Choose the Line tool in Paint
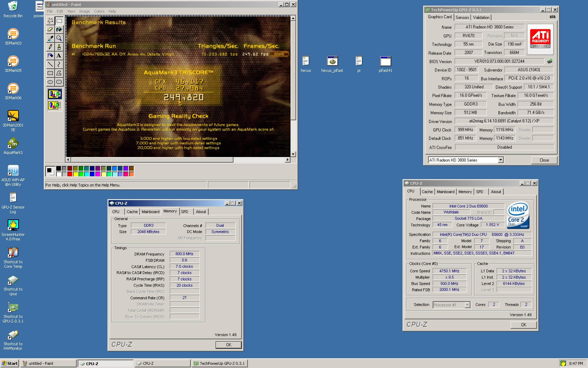 click(50, 64)
